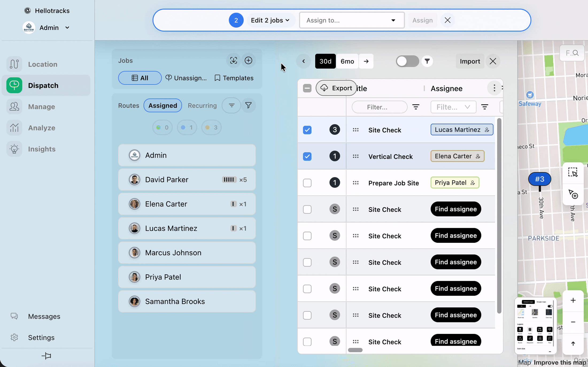
Task: Switch to the Templates tab
Action: 234,78
